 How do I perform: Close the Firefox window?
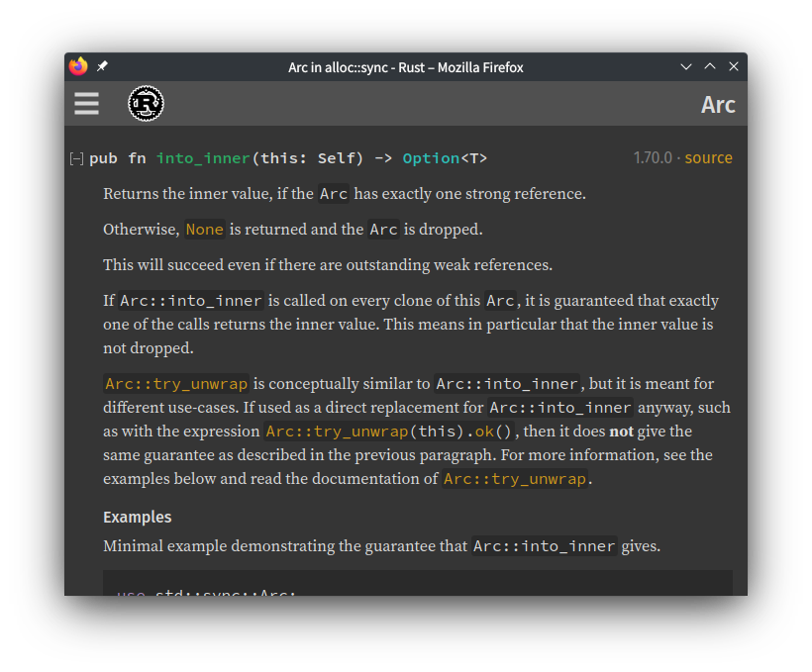734,66
